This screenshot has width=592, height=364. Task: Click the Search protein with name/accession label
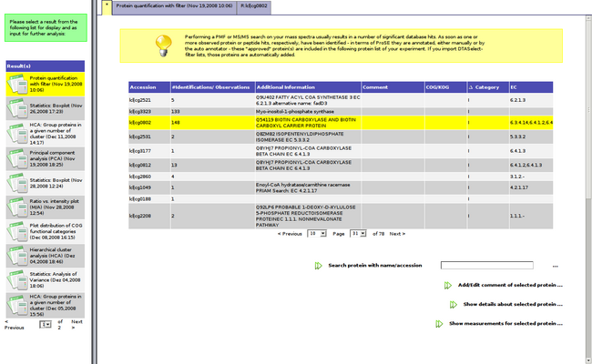[375, 266]
